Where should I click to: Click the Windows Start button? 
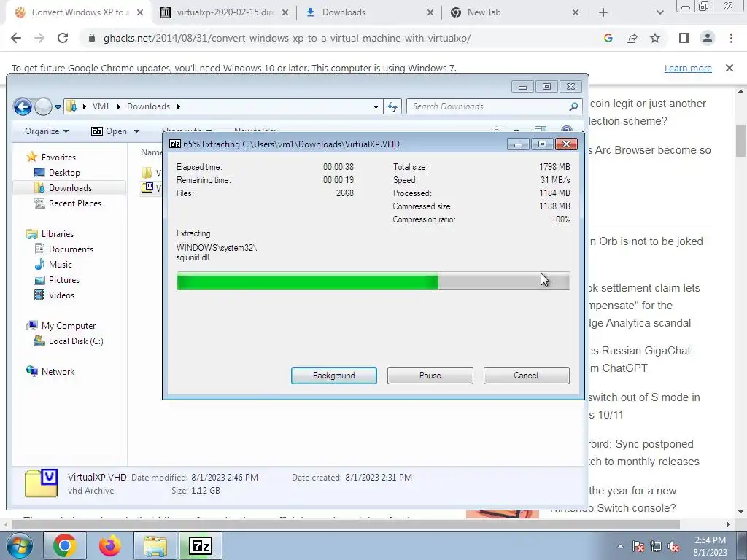(x=19, y=545)
